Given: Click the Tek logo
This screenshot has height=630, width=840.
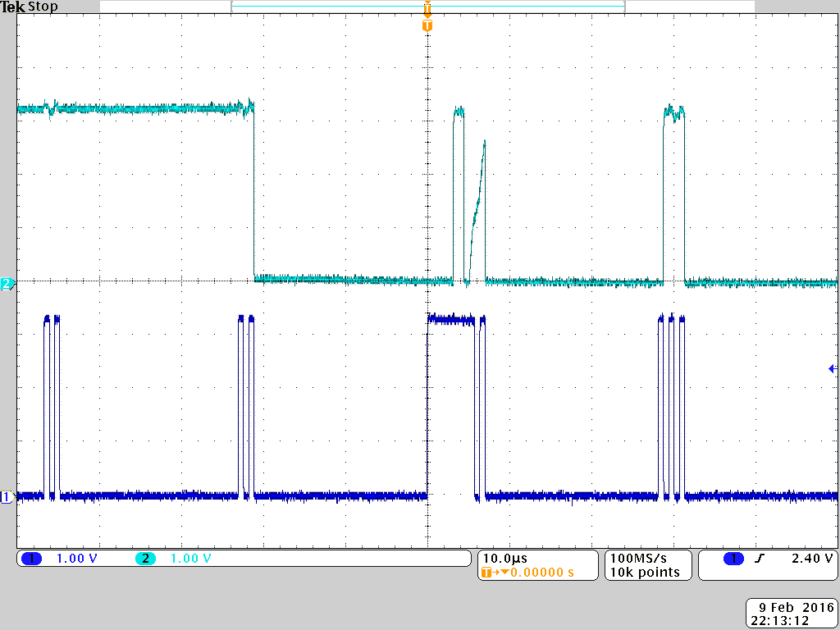Looking at the screenshot, I should pos(14,7).
